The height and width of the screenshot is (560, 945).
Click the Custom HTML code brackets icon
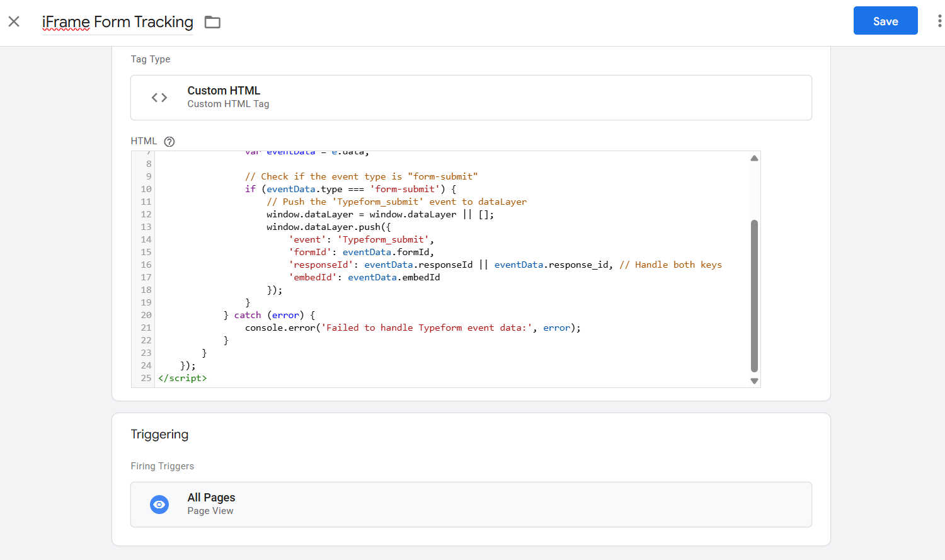159,98
